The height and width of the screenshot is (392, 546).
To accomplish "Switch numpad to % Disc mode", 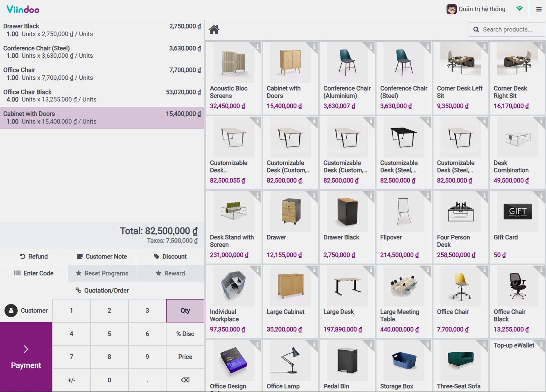I will [185, 333].
